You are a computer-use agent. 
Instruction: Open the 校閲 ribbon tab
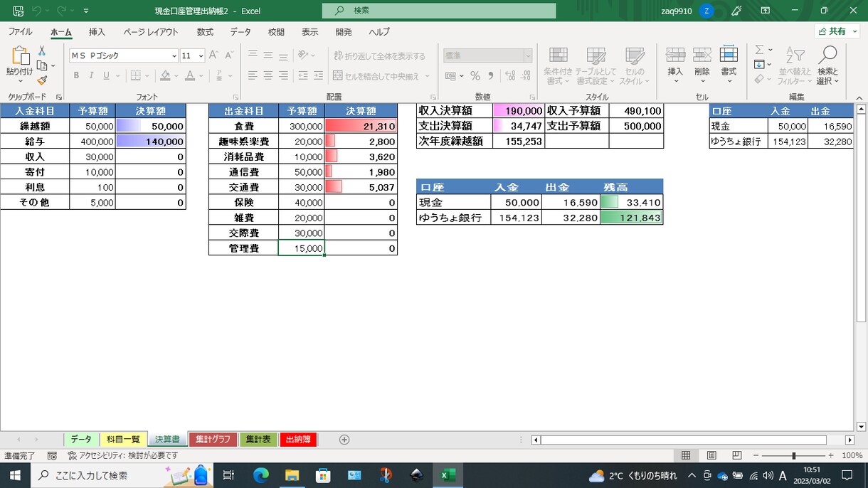(x=276, y=32)
